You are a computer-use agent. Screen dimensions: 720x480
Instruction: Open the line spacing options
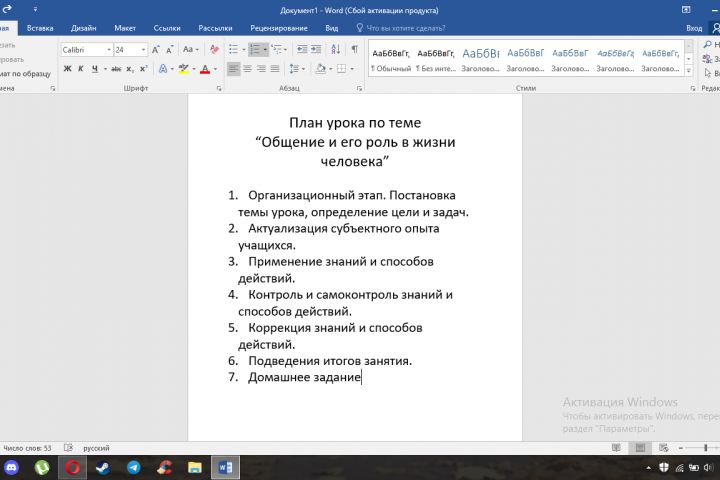pos(294,69)
